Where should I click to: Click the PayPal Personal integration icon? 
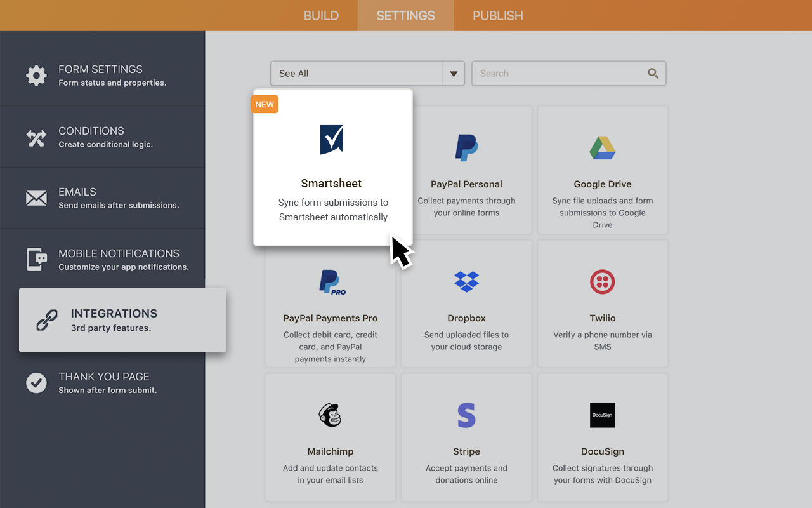466,147
